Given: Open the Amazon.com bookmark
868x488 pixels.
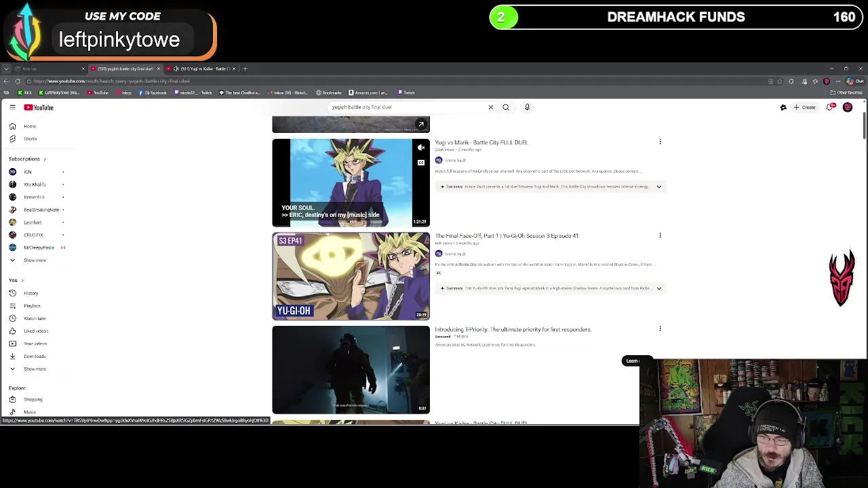Looking at the screenshot, I should (368, 93).
